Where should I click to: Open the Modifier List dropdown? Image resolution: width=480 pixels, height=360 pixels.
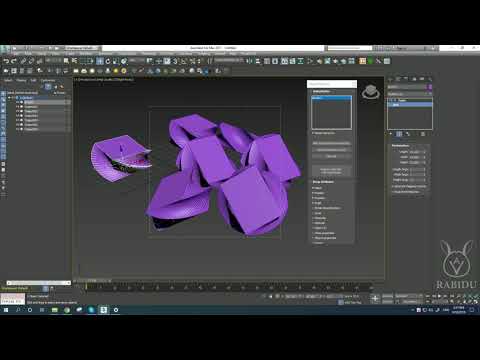point(410,94)
